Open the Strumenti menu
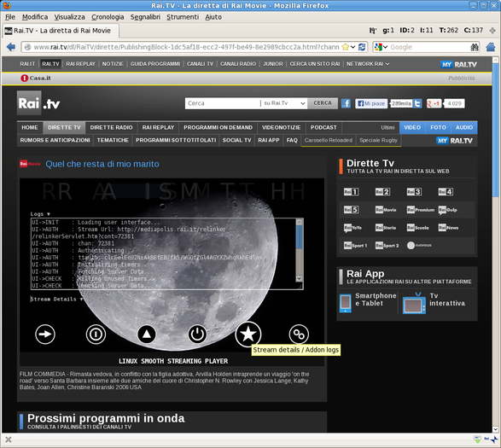 click(183, 17)
